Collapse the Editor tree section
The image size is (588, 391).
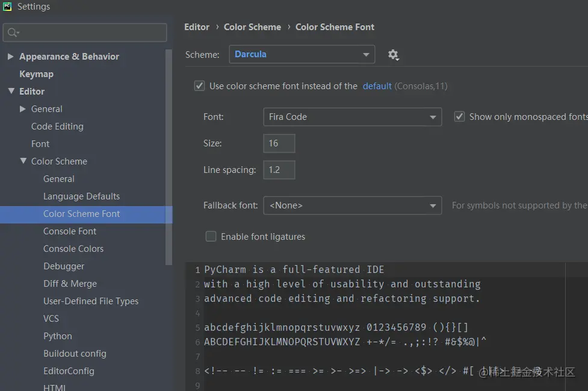coord(11,92)
